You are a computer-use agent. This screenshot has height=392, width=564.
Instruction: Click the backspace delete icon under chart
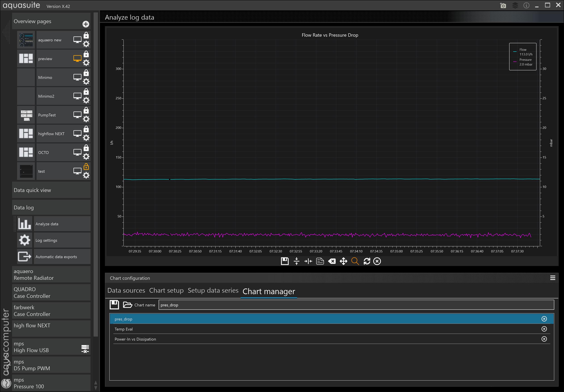[x=332, y=261]
